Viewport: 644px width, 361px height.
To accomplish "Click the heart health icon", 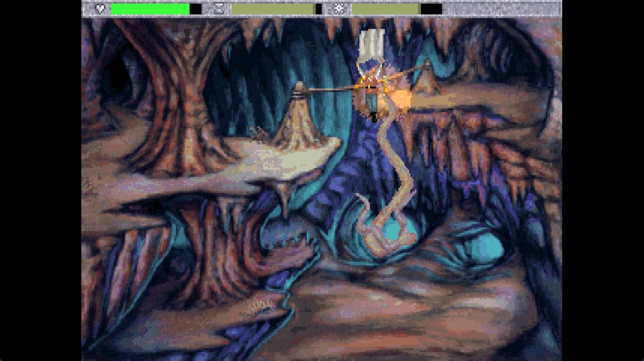I will click(100, 9).
